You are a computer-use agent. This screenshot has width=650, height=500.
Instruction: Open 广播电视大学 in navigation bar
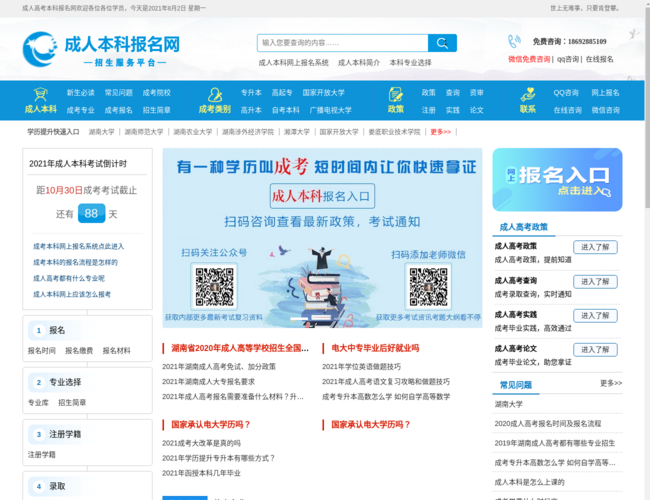coord(330,110)
